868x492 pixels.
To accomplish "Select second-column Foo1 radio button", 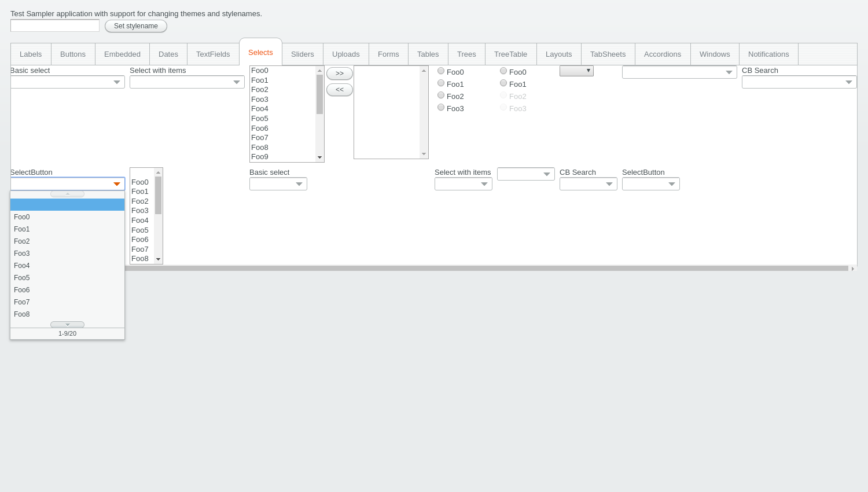I will tap(503, 83).
